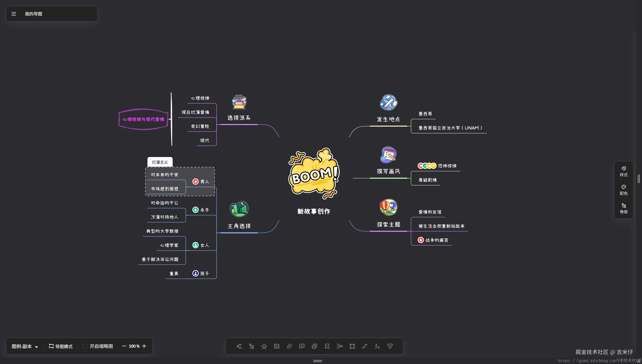642x364 pixels.
Task: Click the star sticker icon in toolbar
Action: pos(264,346)
